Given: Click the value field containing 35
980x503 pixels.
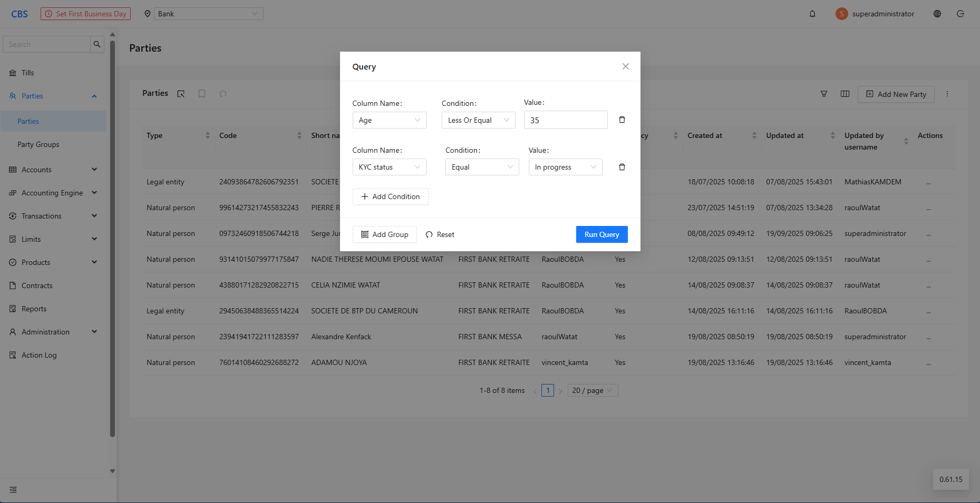Looking at the screenshot, I should coord(565,120).
